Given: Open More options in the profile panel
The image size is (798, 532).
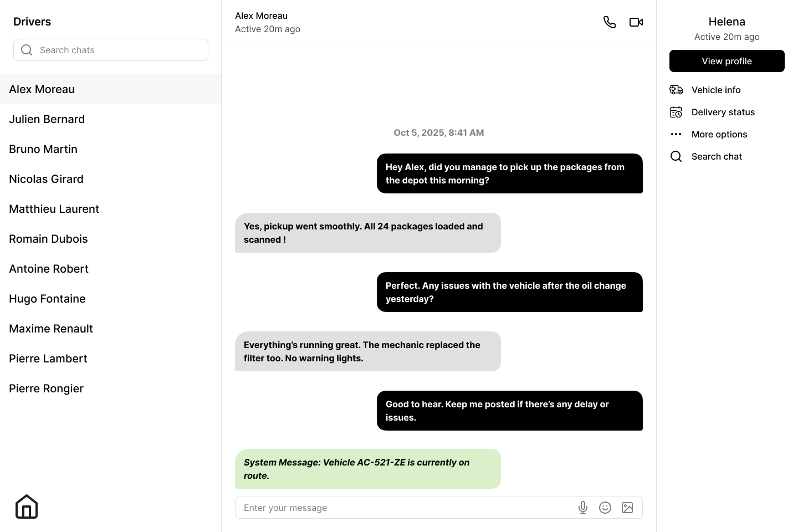Looking at the screenshot, I should point(719,134).
